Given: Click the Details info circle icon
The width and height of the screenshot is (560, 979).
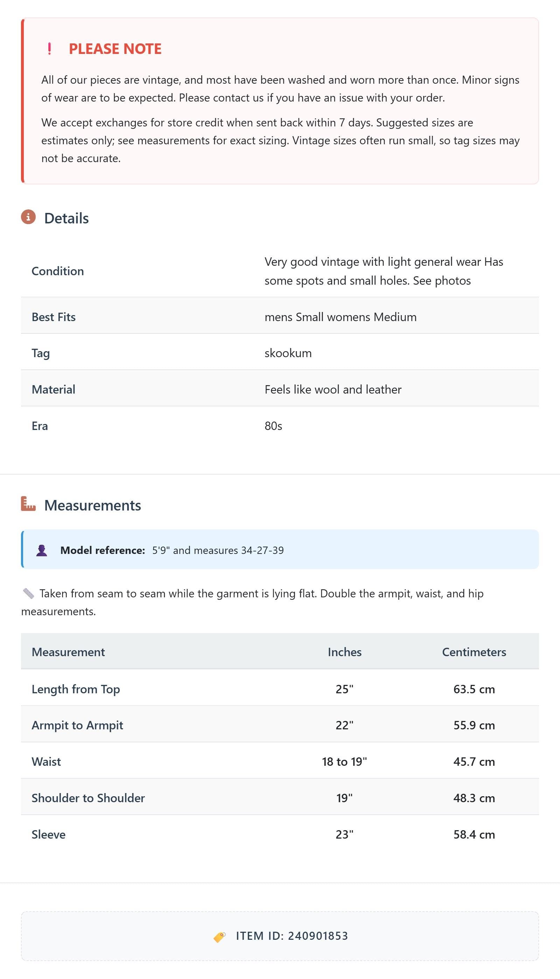Looking at the screenshot, I should pyautogui.click(x=28, y=217).
